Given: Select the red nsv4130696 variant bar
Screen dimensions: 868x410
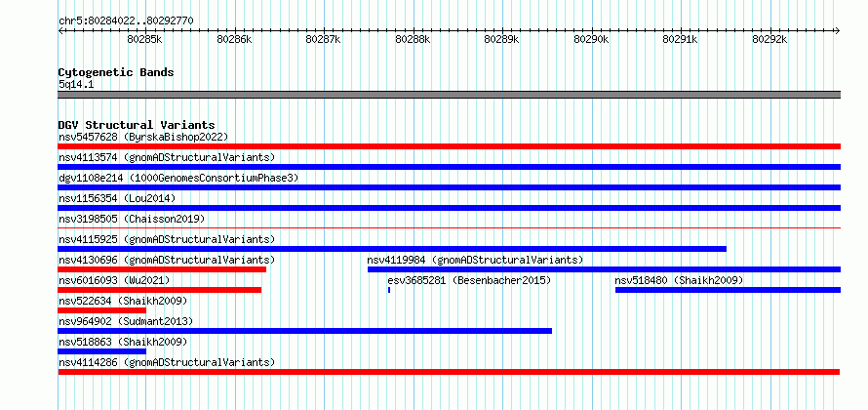Looking at the screenshot, I should tap(162, 269).
